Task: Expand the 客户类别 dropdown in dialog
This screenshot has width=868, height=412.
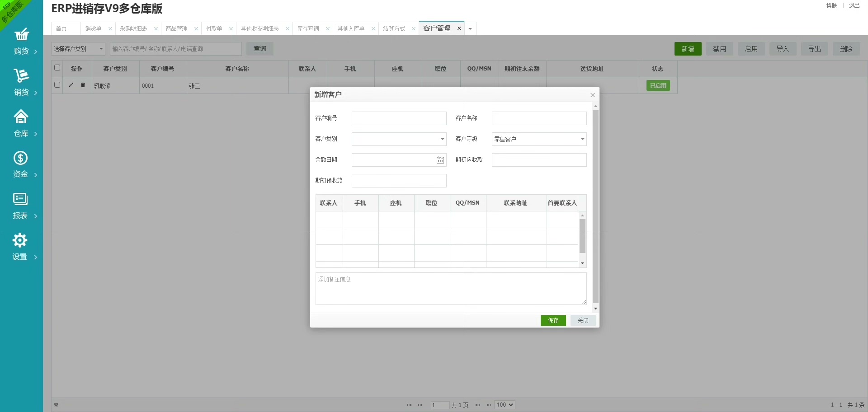Action: (442, 139)
